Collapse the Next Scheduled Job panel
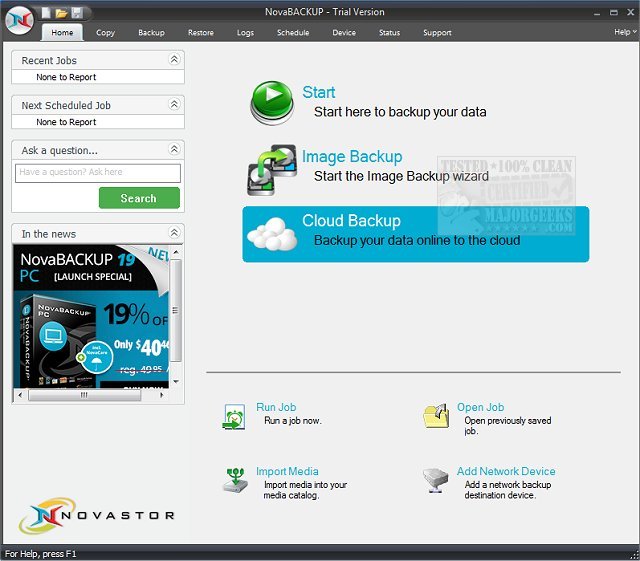This screenshot has width=640, height=561. click(x=174, y=105)
